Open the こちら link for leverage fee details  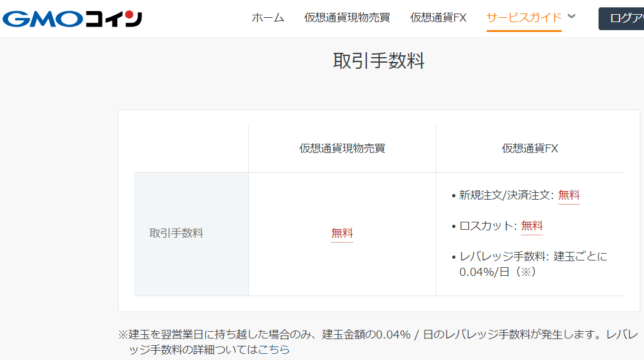click(x=273, y=350)
